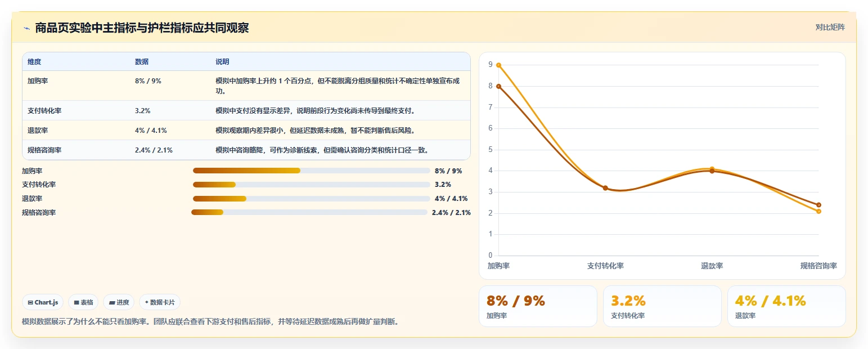Select the 表格 chip

click(83, 302)
